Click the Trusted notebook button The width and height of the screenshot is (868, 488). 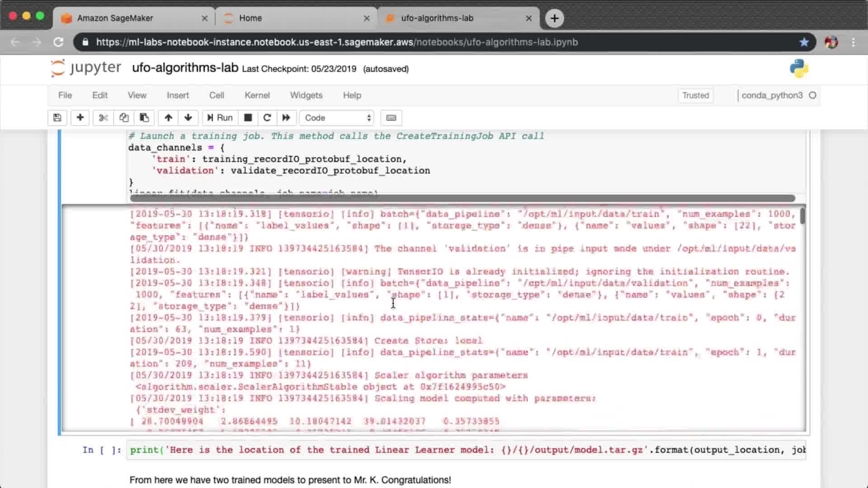pos(695,95)
